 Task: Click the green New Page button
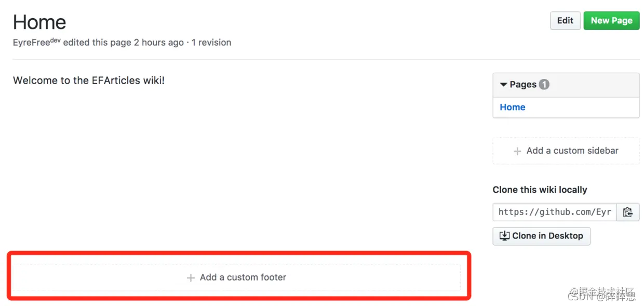[611, 20]
